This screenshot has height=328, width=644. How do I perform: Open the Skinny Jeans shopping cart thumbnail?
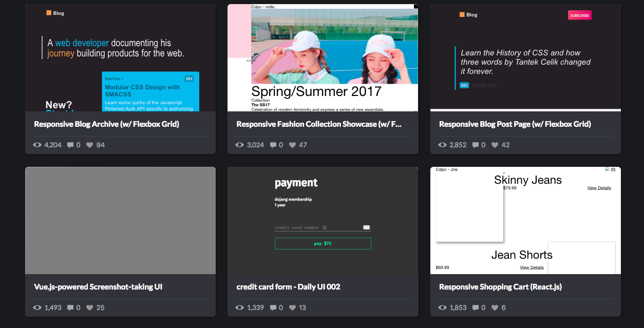point(525,220)
